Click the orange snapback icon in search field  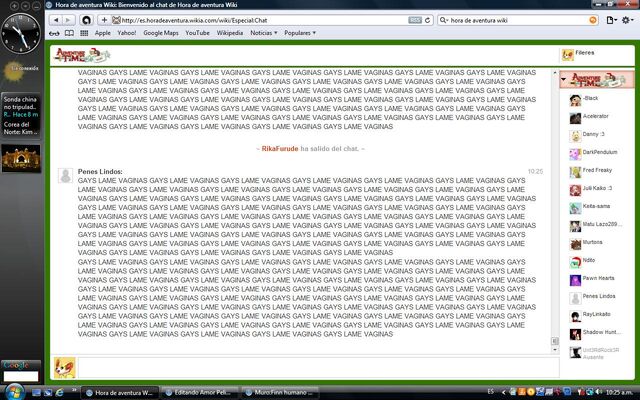click(593, 20)
